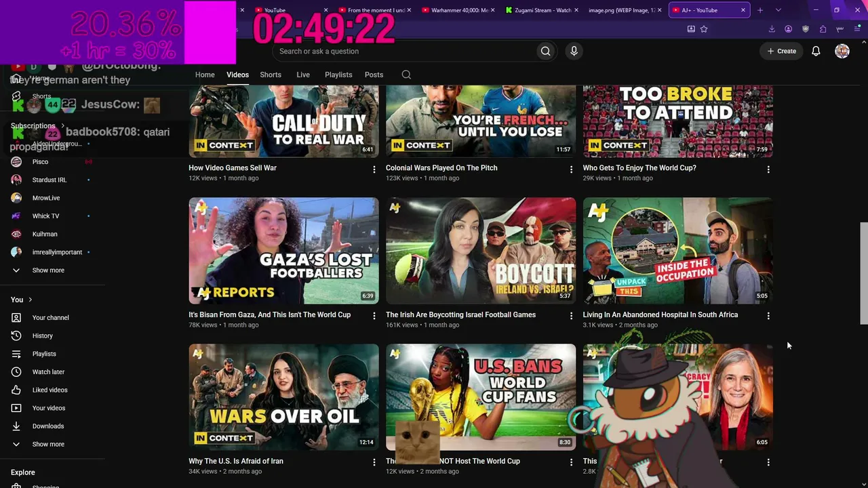Switch to the channel Home tab
Screen dimensions: 868x488
205,75
